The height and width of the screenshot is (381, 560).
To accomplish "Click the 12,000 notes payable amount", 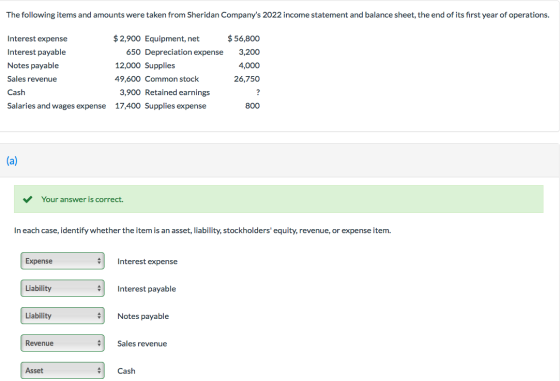I will coord(128,66).
